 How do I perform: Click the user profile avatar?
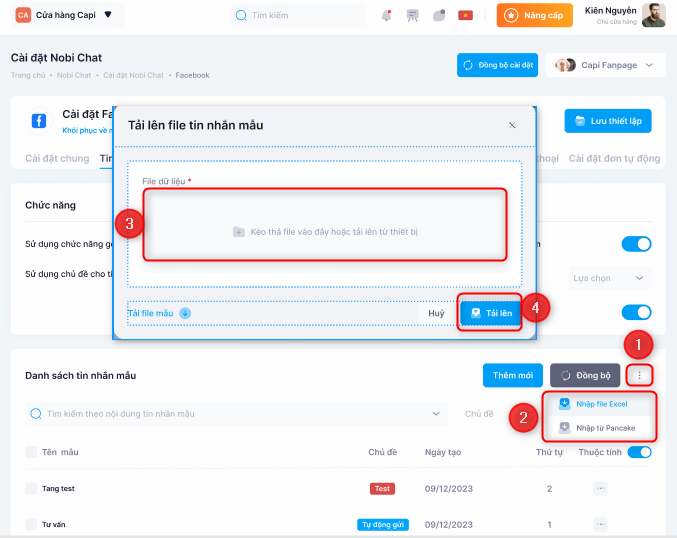653,15
